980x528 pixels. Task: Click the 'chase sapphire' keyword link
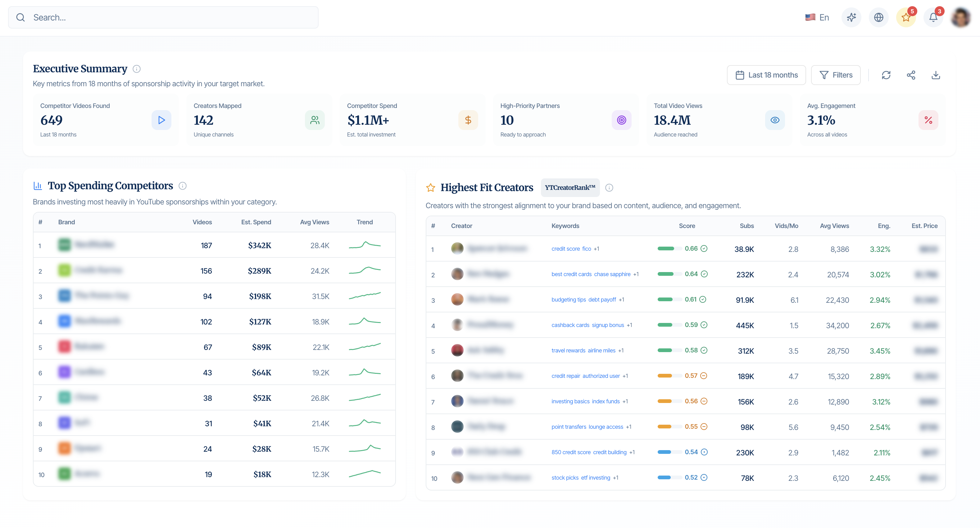coord(612,274)
